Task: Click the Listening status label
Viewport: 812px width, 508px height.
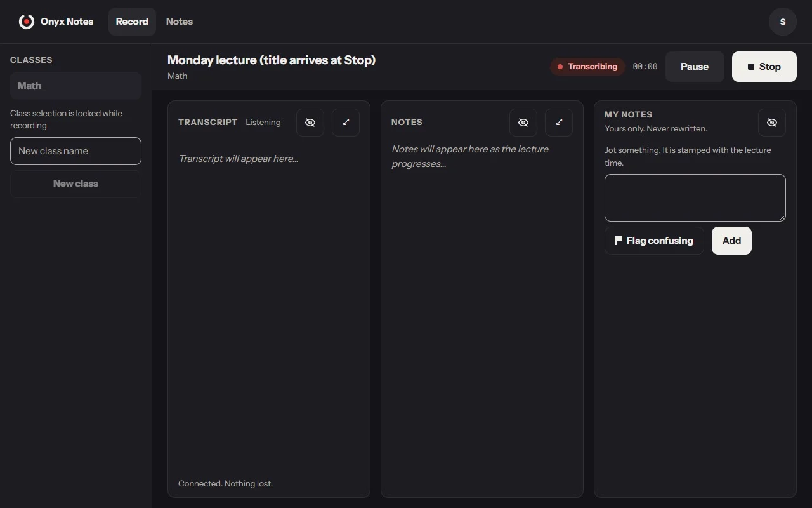Action: click(263, 123)
